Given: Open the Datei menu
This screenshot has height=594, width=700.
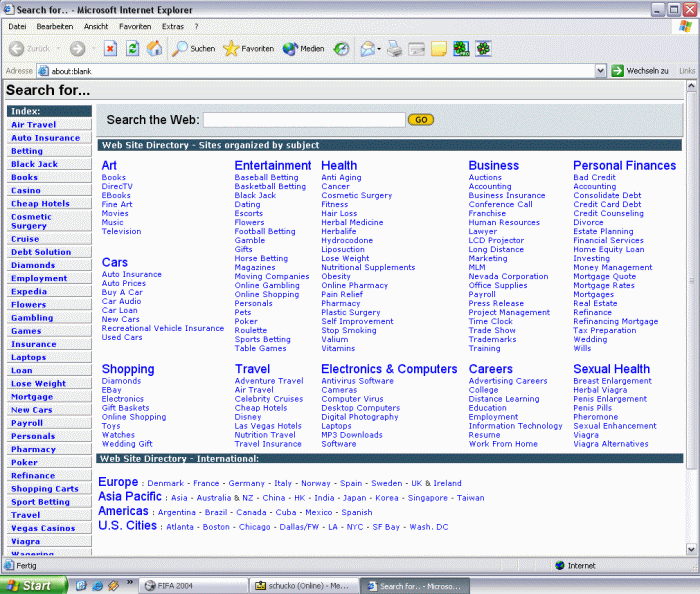Looking at the screenshot, I should (17, 27).
